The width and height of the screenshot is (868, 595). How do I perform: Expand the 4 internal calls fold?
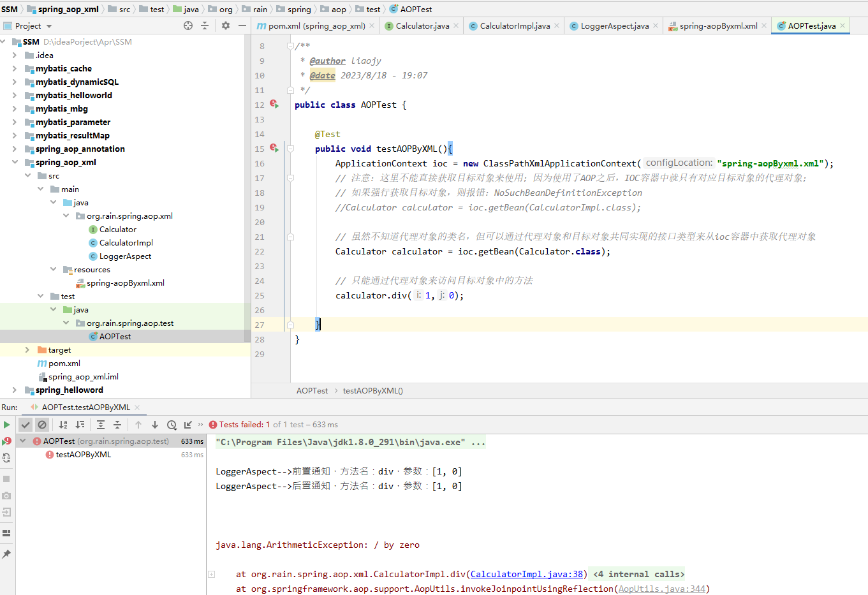tap(638, 575)
